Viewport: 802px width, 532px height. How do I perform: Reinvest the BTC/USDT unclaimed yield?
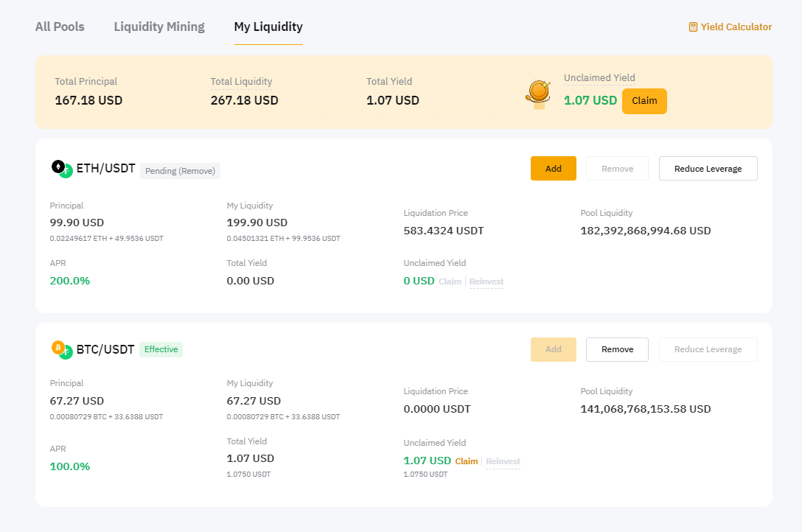coord(503,461)
